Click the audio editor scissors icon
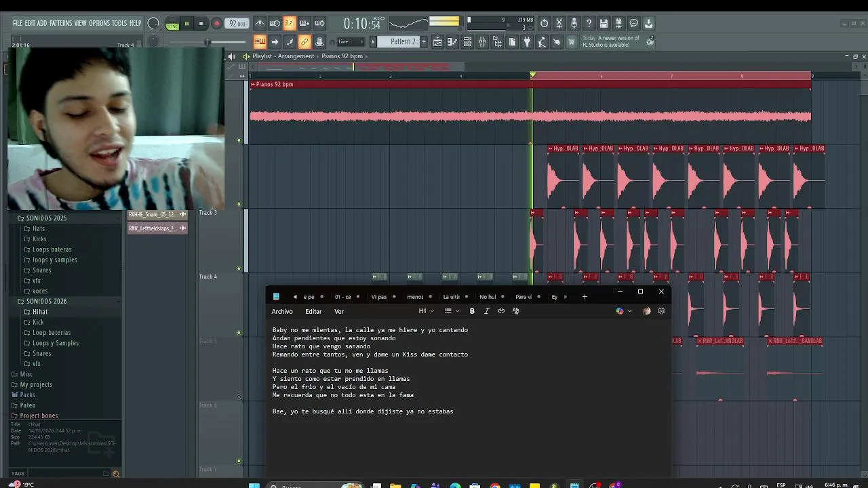This screenshot has width=868, height=488. point(559,23)
